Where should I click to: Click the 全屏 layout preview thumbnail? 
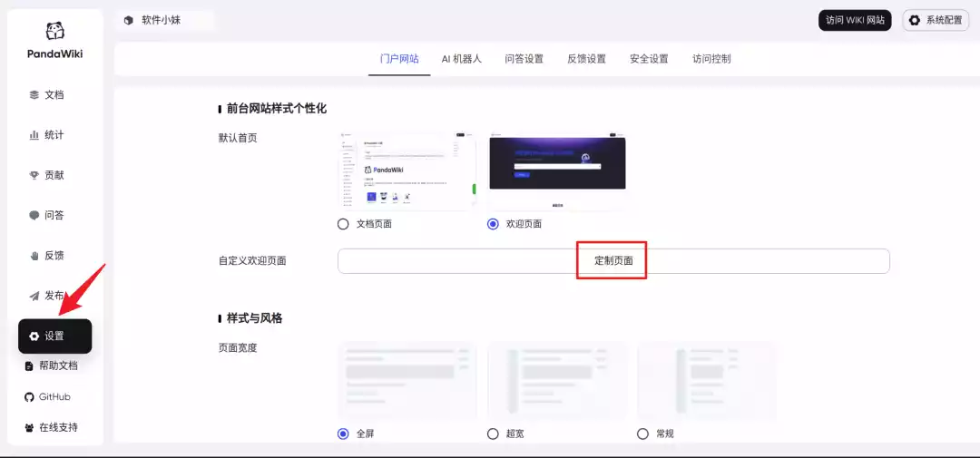(x=407, y=381)
